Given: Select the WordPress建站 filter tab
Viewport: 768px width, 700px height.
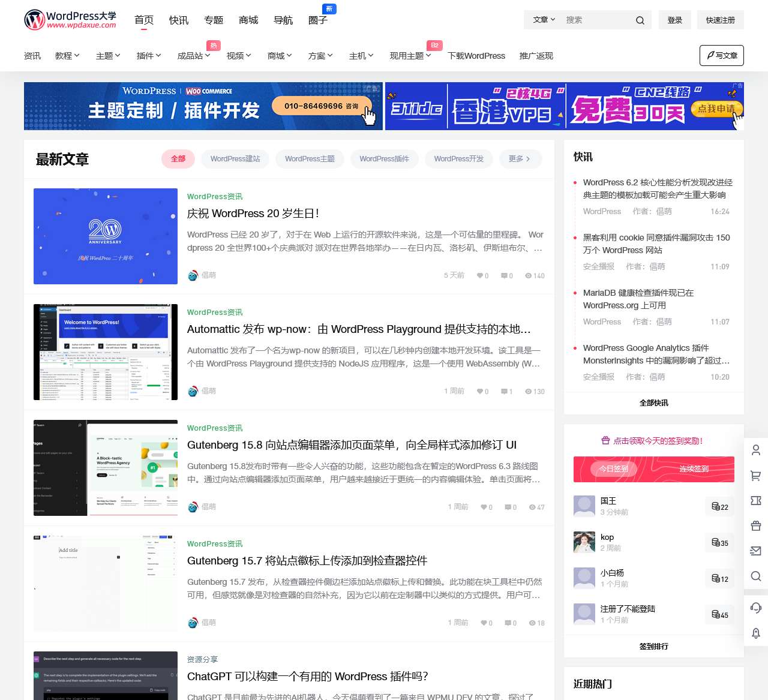Looking at the screenshot, I should coord(235,159).
